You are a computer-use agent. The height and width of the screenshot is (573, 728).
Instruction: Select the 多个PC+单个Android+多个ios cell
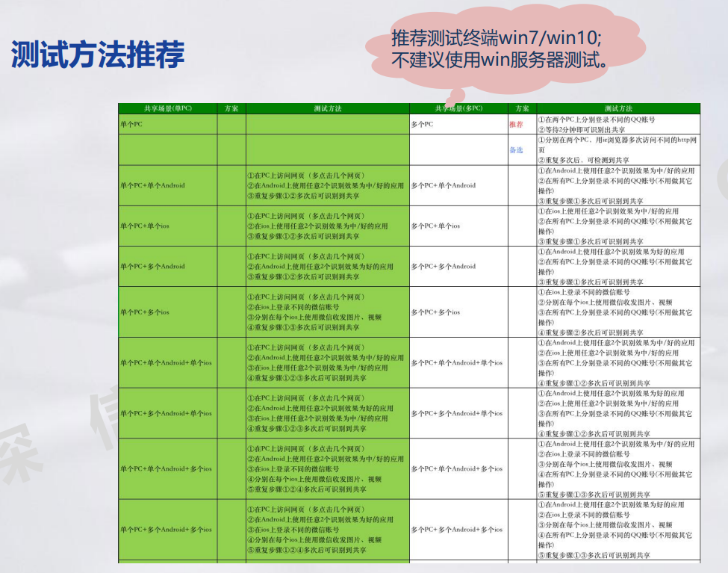pyautogui.click(x=458, y=468)
